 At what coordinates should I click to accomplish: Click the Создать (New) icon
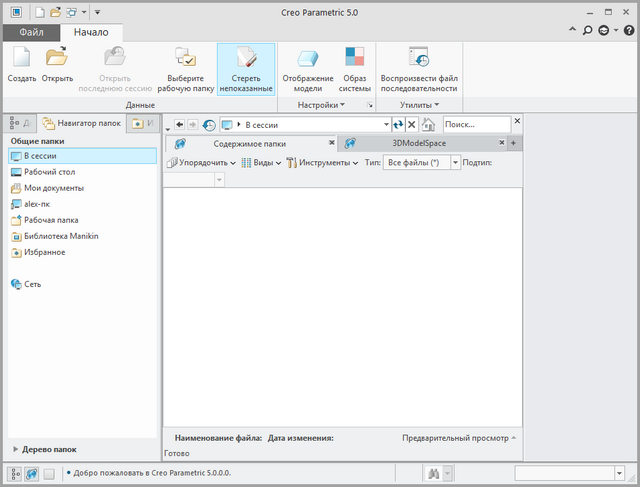pos(21,65)
